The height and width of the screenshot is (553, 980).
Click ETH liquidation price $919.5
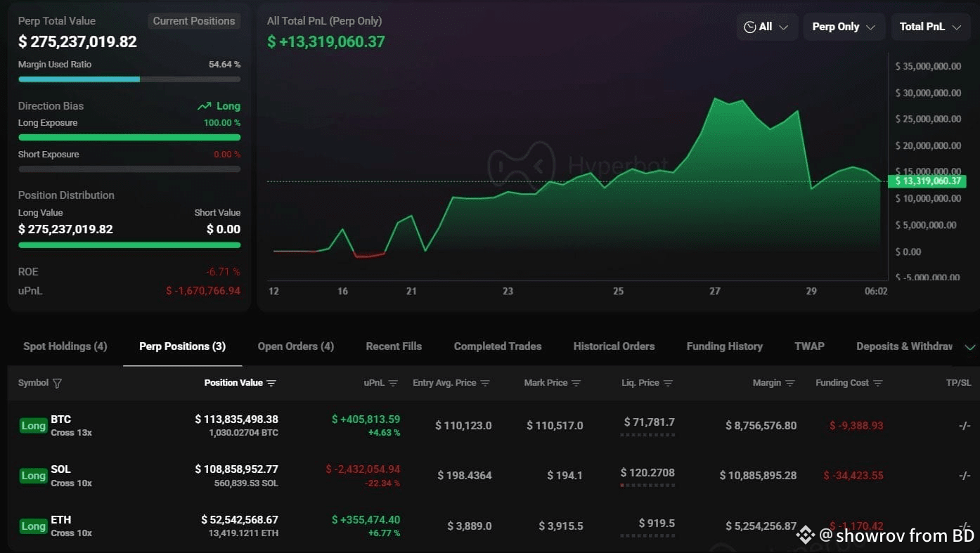(657, 523)
